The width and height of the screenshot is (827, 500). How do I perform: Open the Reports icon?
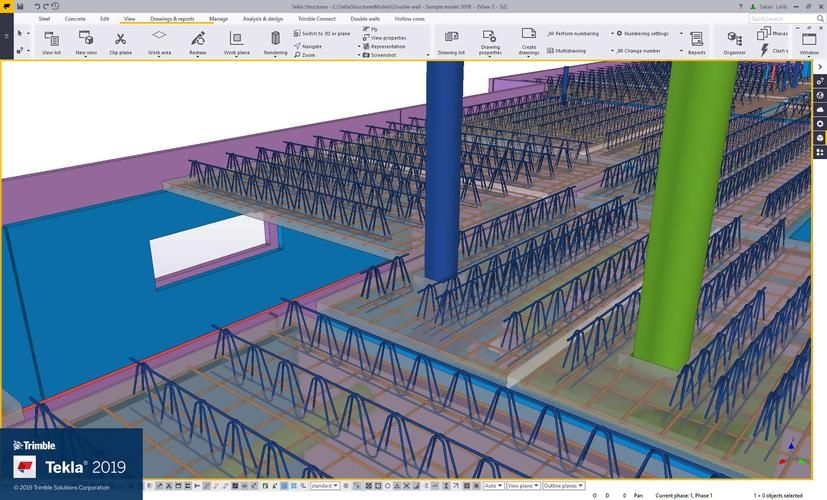696,41
